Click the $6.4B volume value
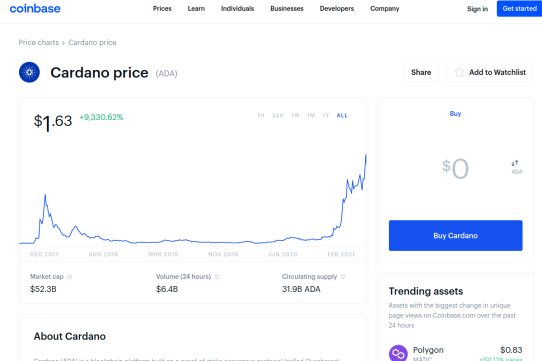This screenshot has width=542, height=361. [167, 289]
